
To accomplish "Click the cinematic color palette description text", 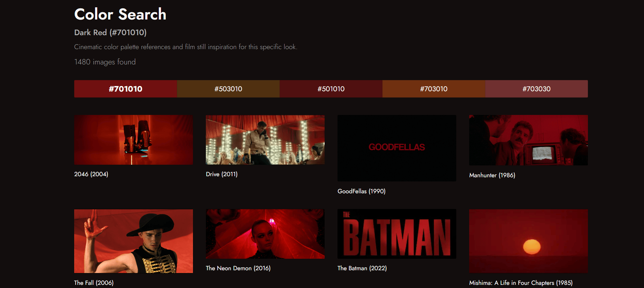I will (186, 47).
